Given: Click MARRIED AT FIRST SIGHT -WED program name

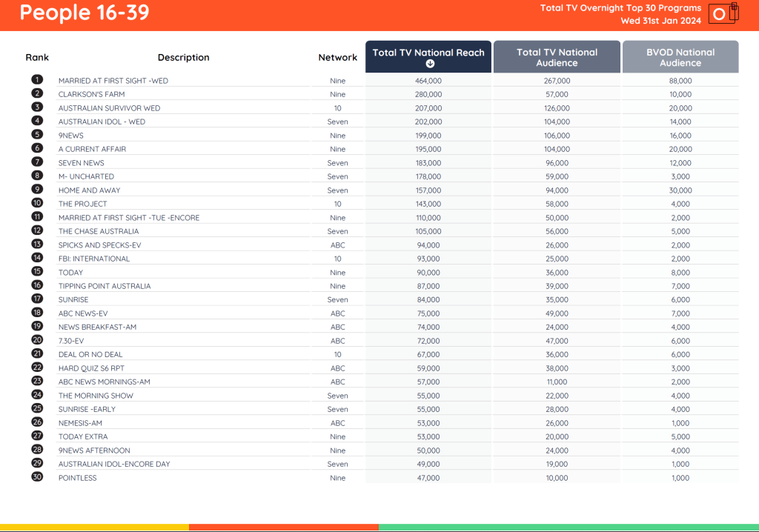Looking at the screenshot, I should [111, 81].
